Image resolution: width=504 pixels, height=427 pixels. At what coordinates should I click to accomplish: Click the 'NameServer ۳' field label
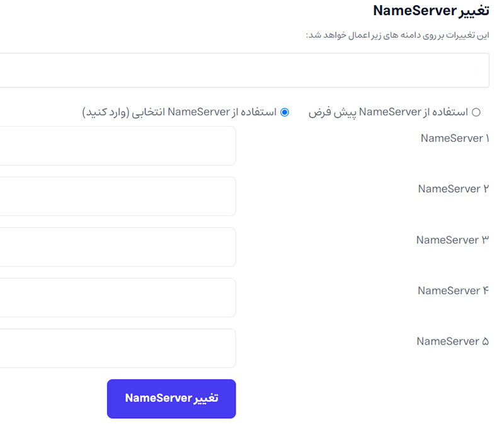click(453, 240)
